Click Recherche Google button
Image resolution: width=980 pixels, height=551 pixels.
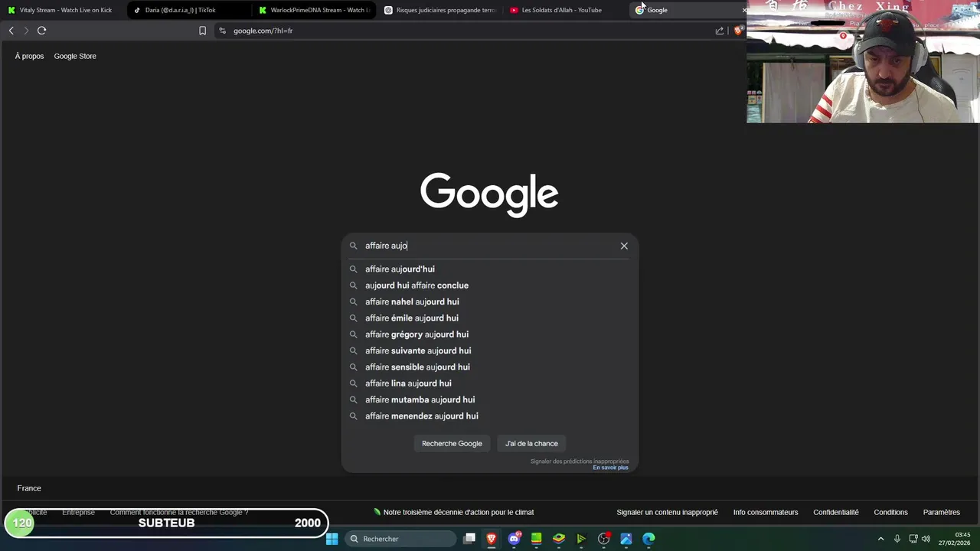452,444
